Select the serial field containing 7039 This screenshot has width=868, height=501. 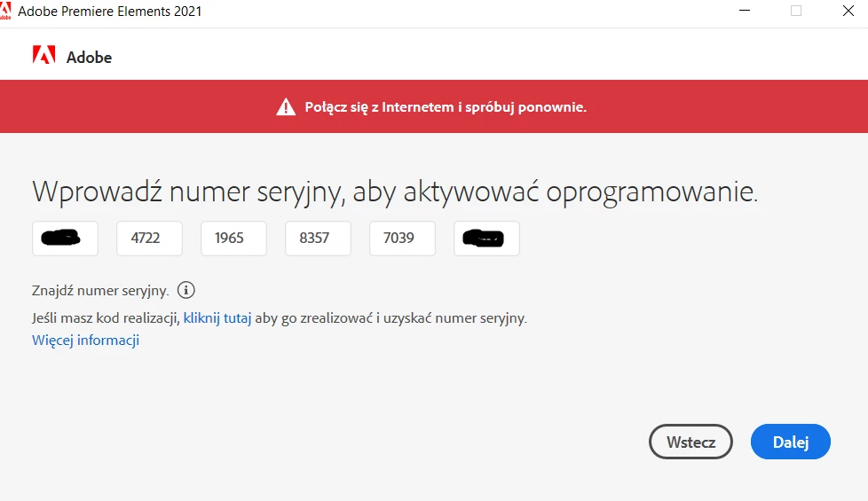402,239
